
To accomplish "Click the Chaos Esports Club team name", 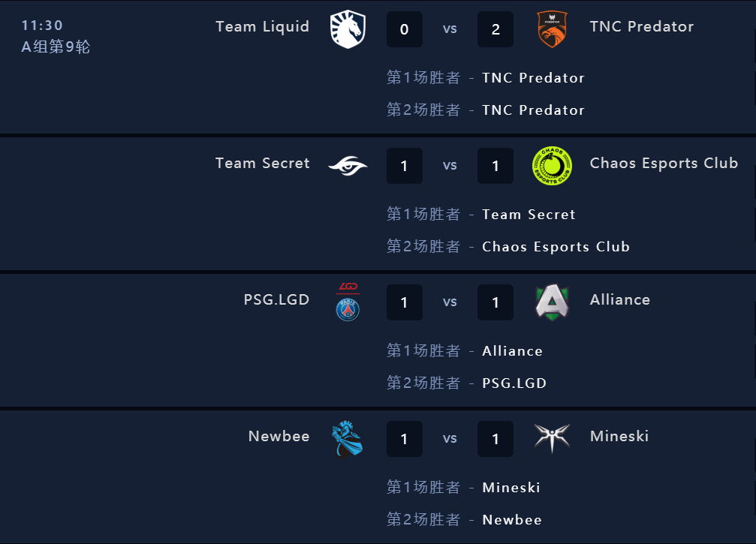I will coord(664,164).
